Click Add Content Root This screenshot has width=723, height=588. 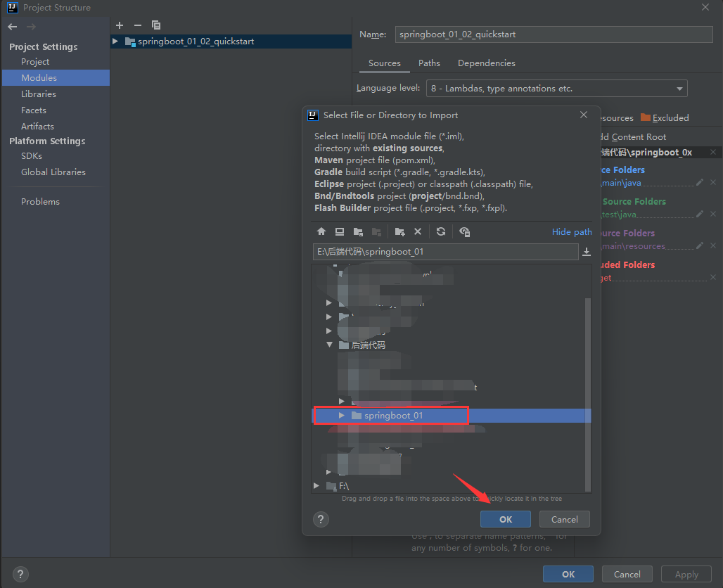coord(634,137)
